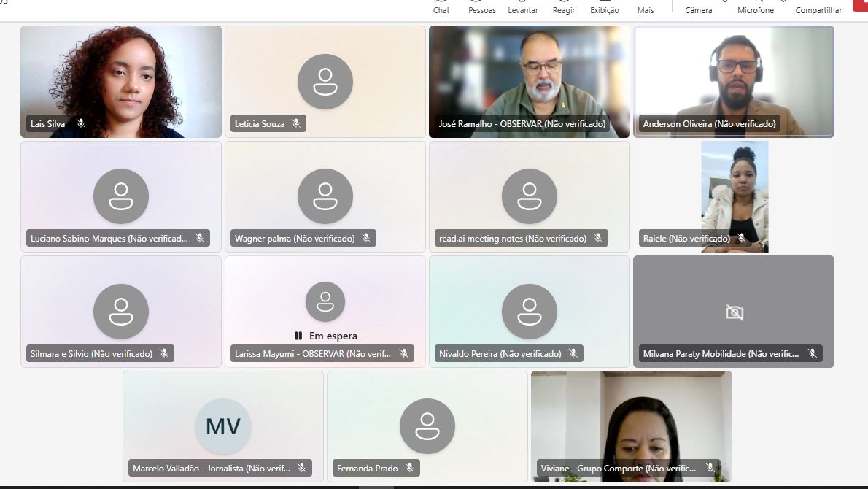
Task: Click the name label Lais Silva
Action: pyautogui.click(x=47, y=123)
